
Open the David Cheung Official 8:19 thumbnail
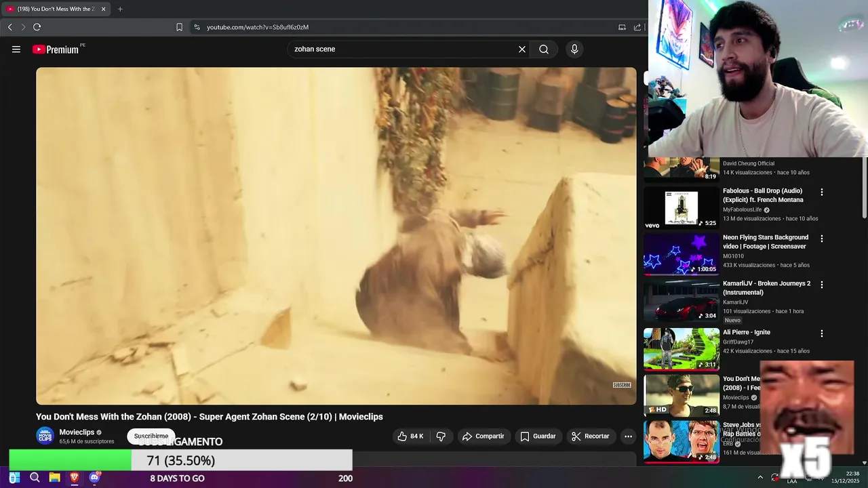click(682, 169)
